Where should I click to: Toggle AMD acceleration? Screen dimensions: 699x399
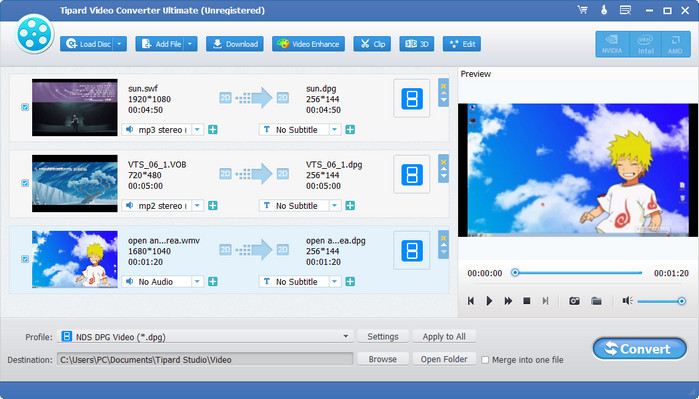pos(675,44)
